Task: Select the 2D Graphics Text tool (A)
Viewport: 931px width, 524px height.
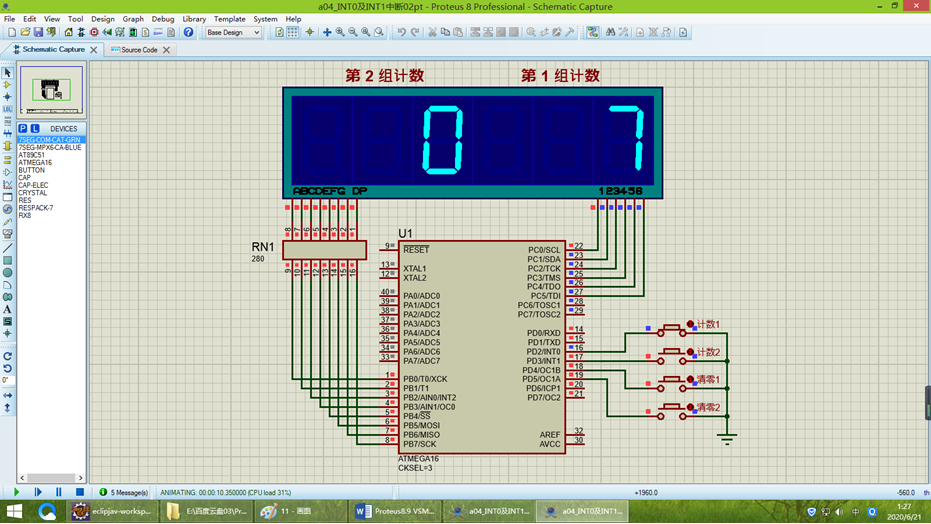Action: 7,309
